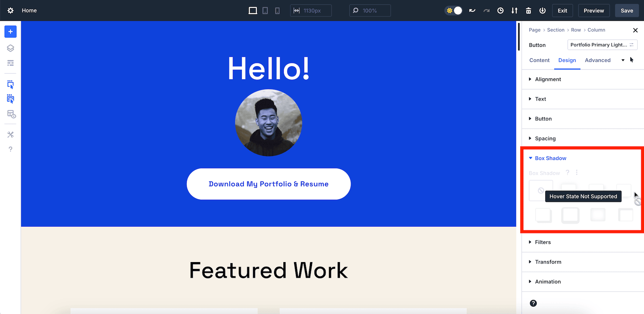Screen dimensions: 644x314
Task: Open the crossed tools icon in sidebar
Action: click(10, 135)
